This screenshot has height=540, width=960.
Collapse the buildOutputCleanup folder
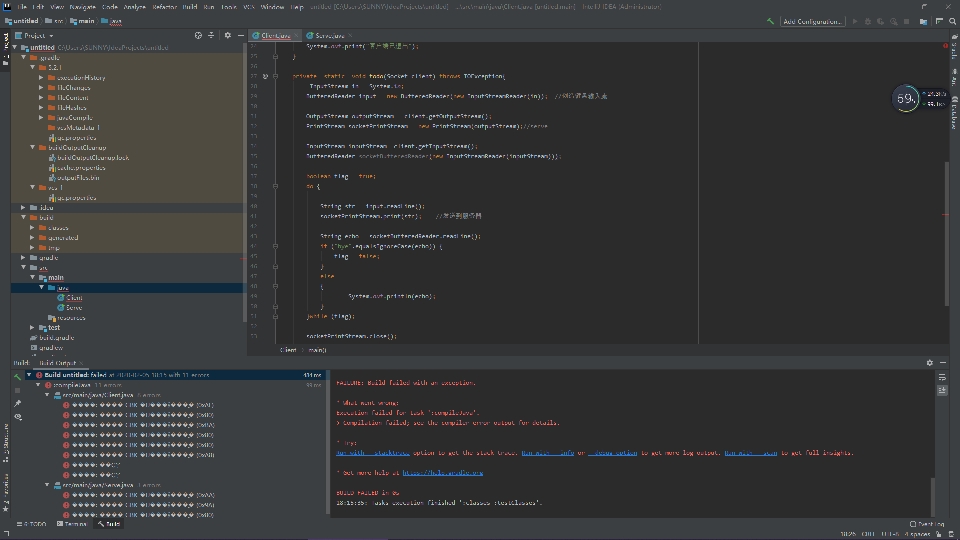point(33,147)
